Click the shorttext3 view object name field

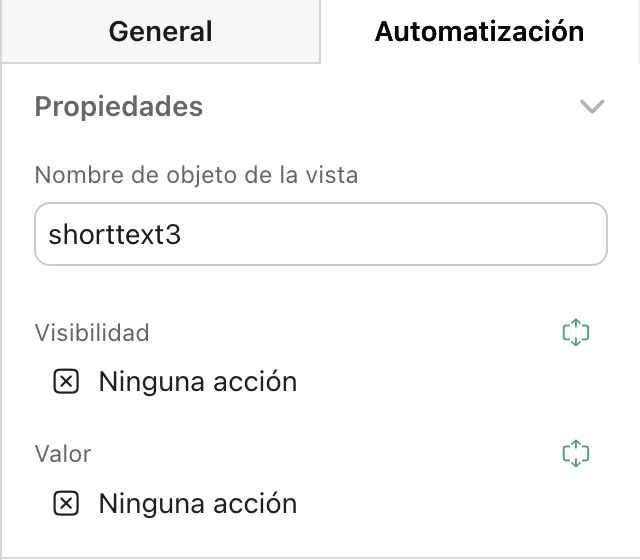[x=320, y=234]
